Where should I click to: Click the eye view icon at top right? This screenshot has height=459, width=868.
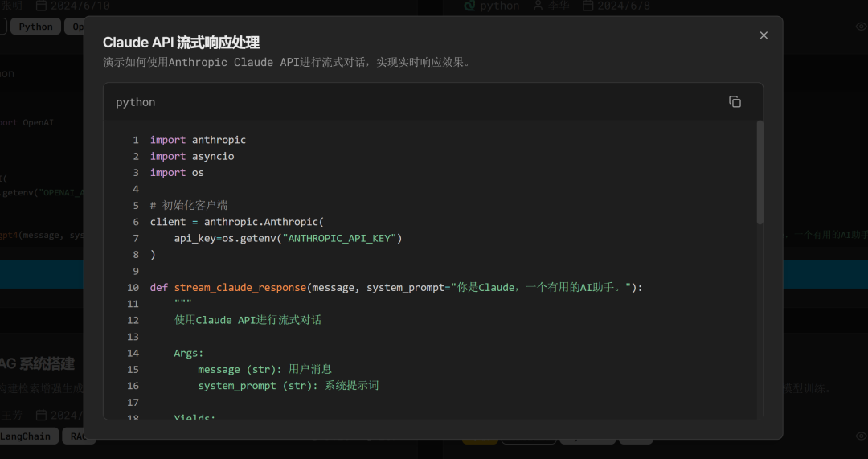tap(861, 27)
